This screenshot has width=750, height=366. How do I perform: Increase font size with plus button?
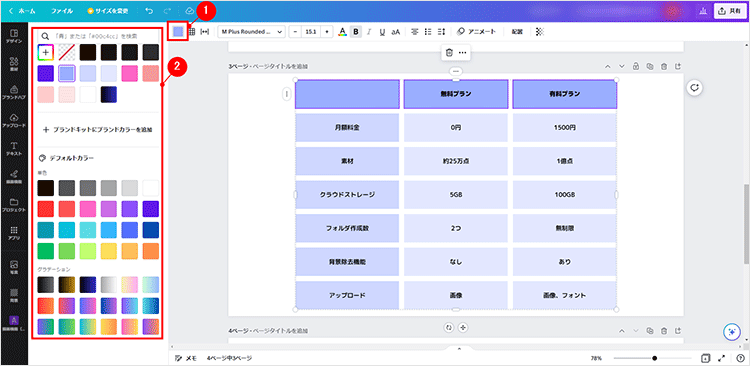[x=327, y=32]
